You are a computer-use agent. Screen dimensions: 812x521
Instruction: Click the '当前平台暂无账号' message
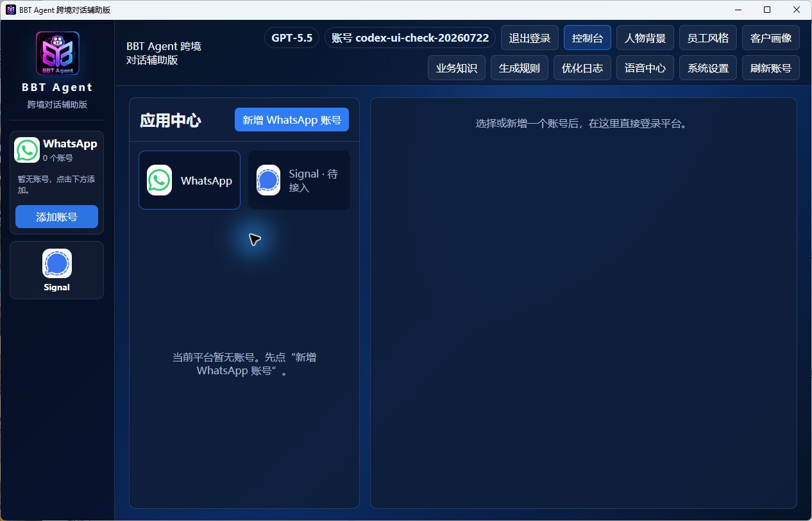[x=244, y=364]
